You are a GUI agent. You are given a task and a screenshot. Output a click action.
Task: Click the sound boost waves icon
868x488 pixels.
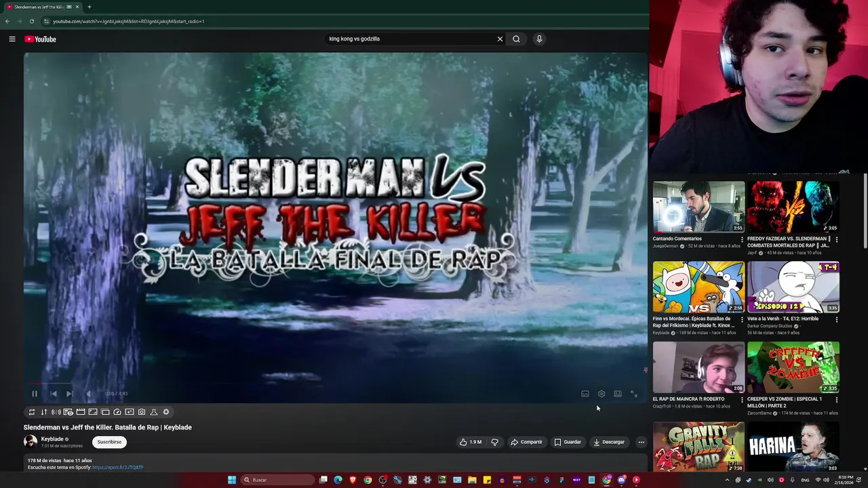click(56, 411)
